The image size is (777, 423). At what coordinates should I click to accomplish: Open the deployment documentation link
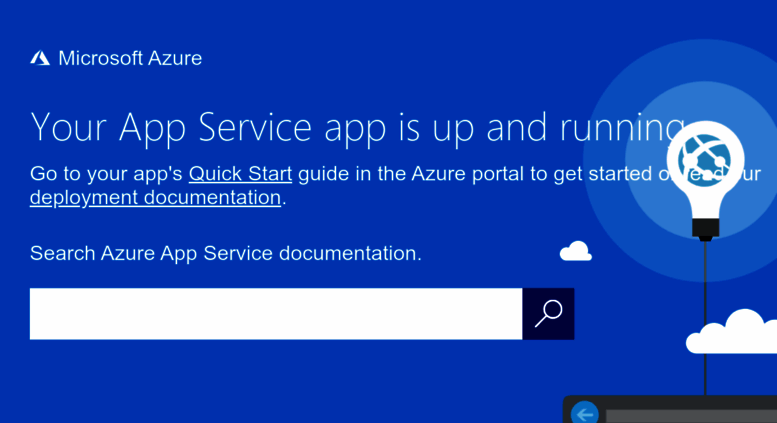(x=156, y=198)
